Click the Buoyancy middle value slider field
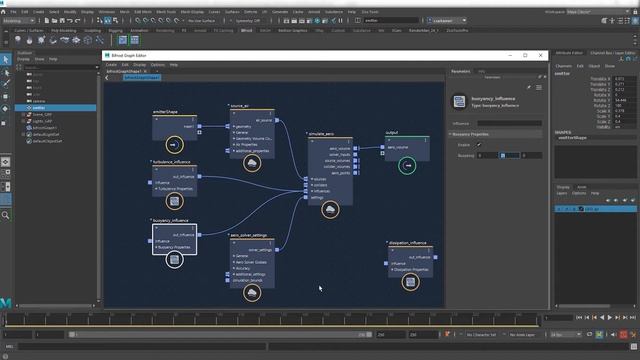 509,156
